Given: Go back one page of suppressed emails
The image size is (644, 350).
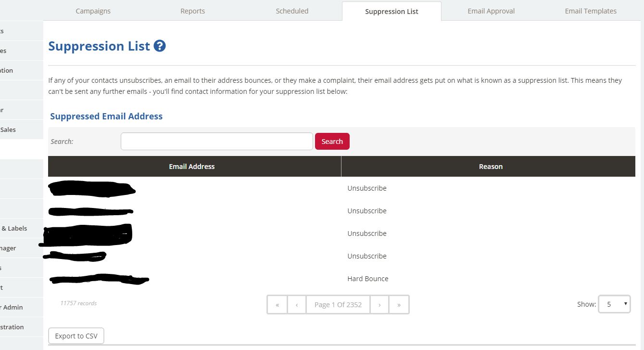Looking at the screenshot, I should (297, 304).
